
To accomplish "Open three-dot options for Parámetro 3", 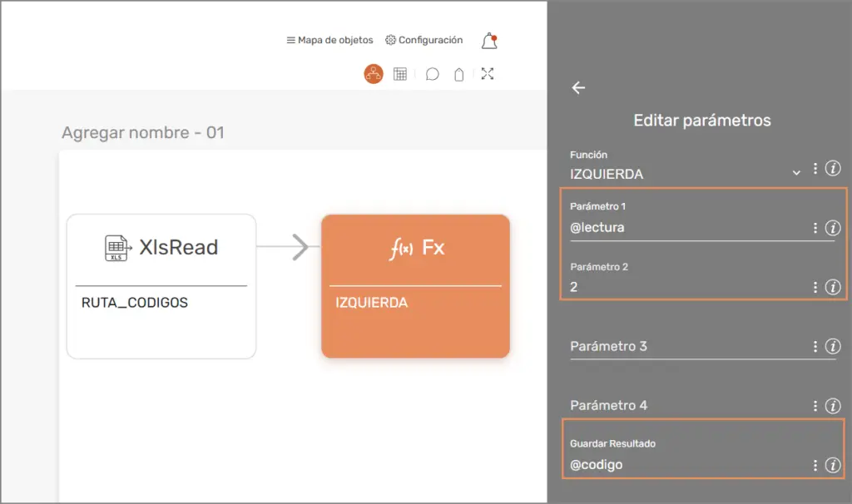I will click(815, 347).
